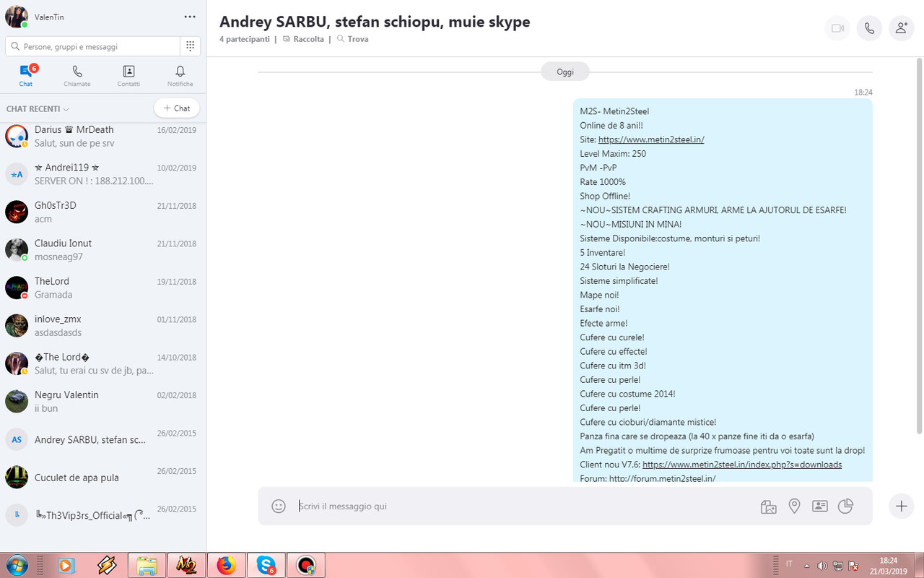Open the chat with Gh0sTr3D

pyautogui.click(x=103, y=212)
